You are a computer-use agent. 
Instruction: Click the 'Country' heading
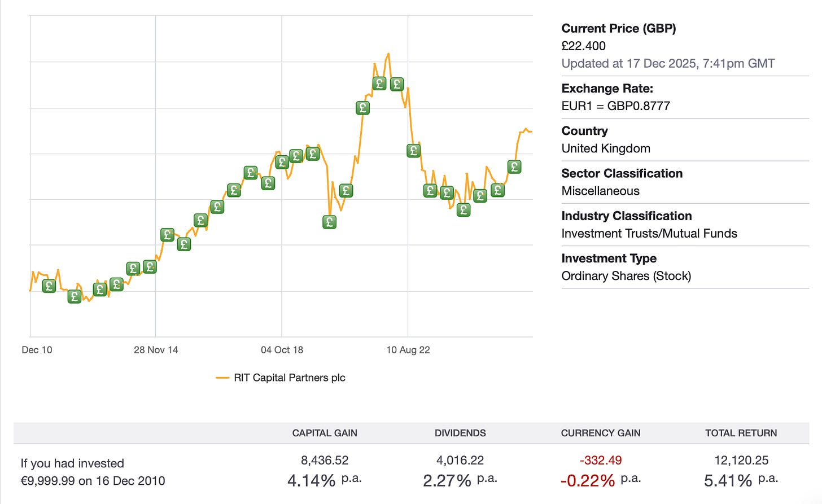click(x=585, y=131)
